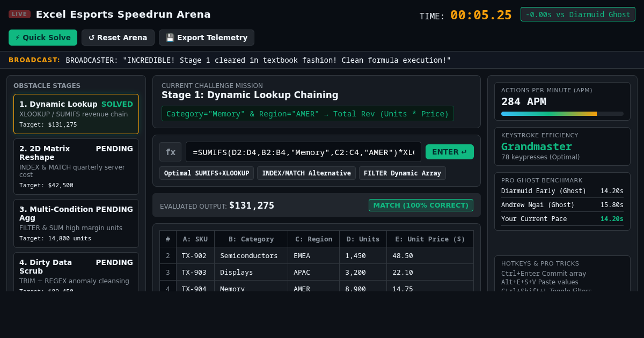
Task: Click Your Current Pace row
Action: [562, 219]
